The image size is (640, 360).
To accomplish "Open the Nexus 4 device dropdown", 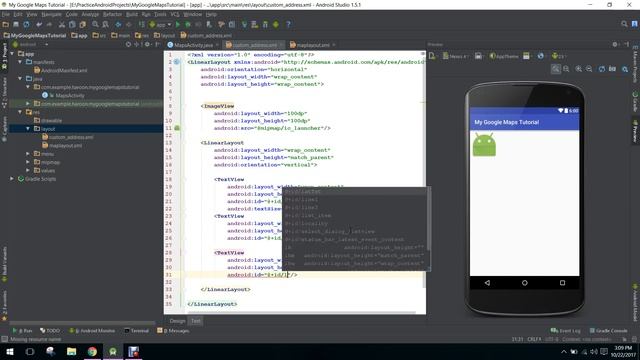I will [x=456, y=56].
